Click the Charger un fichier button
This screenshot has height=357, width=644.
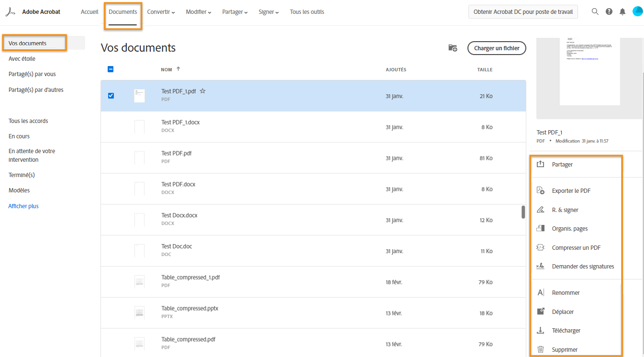(x=497, y=48)
